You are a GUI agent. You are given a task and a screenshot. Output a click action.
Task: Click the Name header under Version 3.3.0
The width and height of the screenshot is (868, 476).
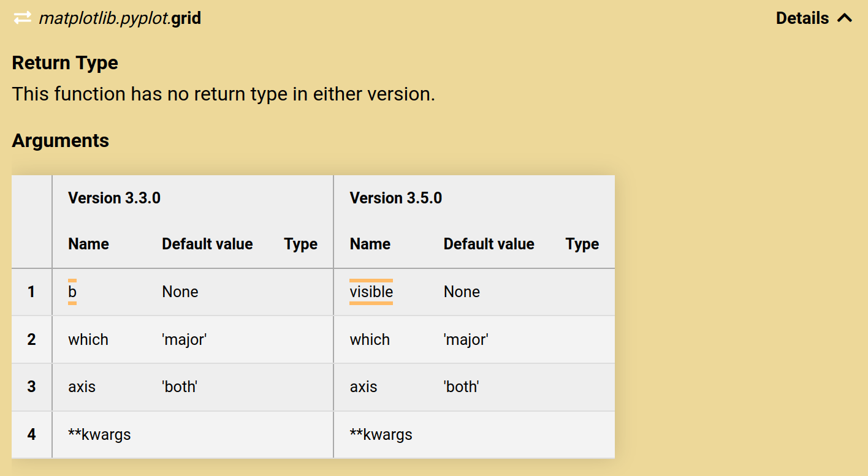(x=89, y=244)
